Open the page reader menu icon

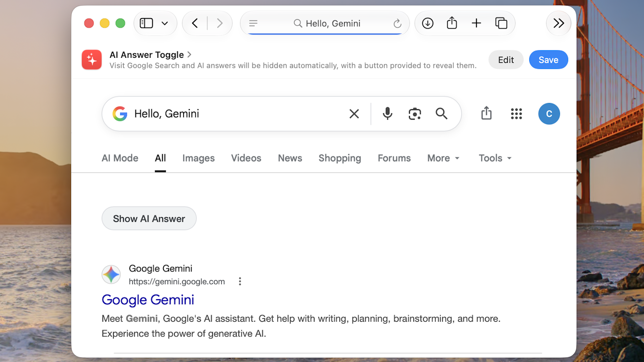[x=254, y=24]
